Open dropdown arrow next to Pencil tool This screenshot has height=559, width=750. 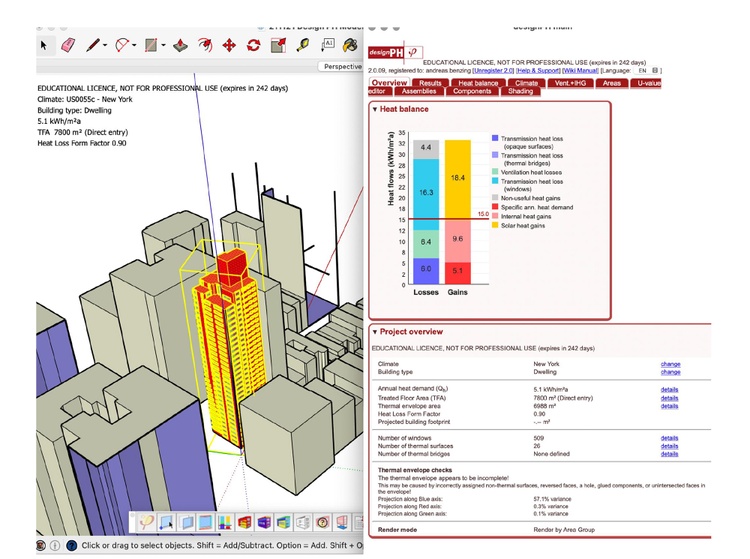click(x=105, y=46)
